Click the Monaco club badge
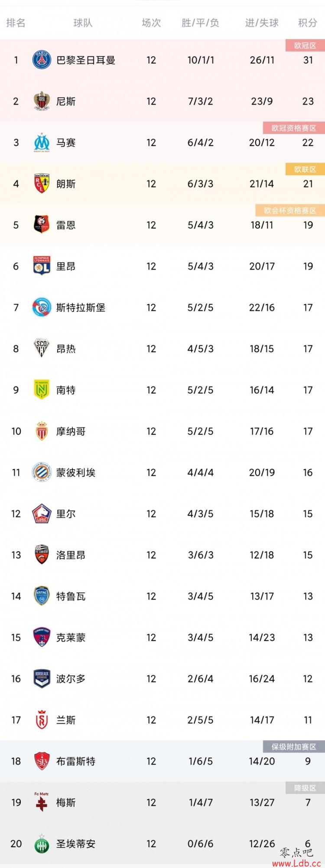 (42, 431)
